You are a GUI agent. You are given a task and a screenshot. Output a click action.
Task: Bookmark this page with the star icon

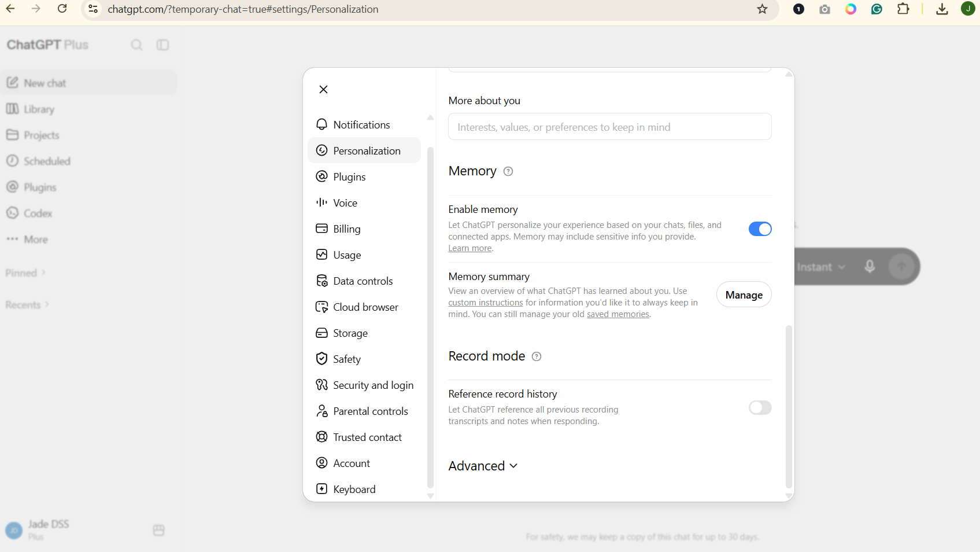pyautogui.click(x=763, y=9)
